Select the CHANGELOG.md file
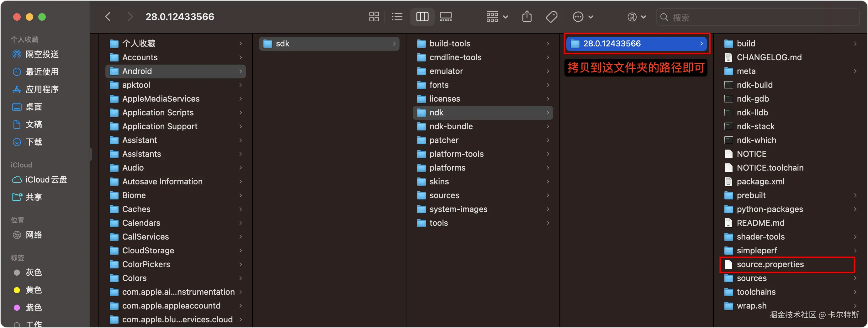The width and height of the screenshot is (868, 328). point(790,57)
